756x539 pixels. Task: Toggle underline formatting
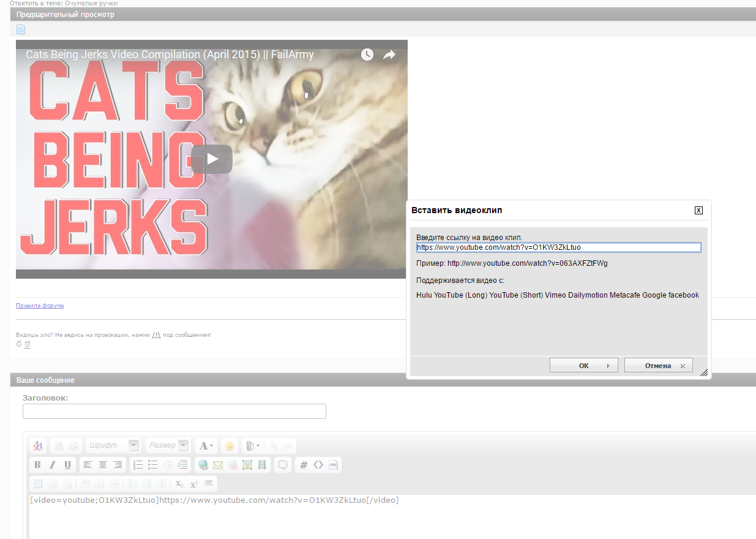click(x=67, y=465)
